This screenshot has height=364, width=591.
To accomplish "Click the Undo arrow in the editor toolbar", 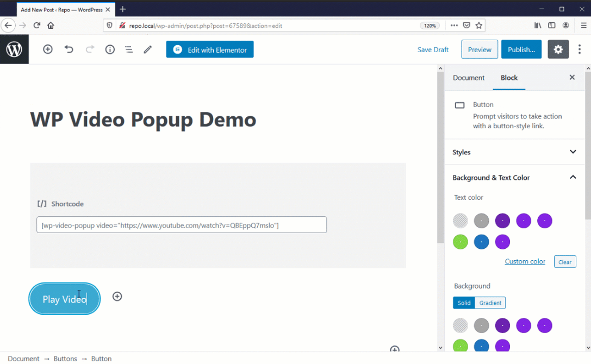I will (69, 49).
